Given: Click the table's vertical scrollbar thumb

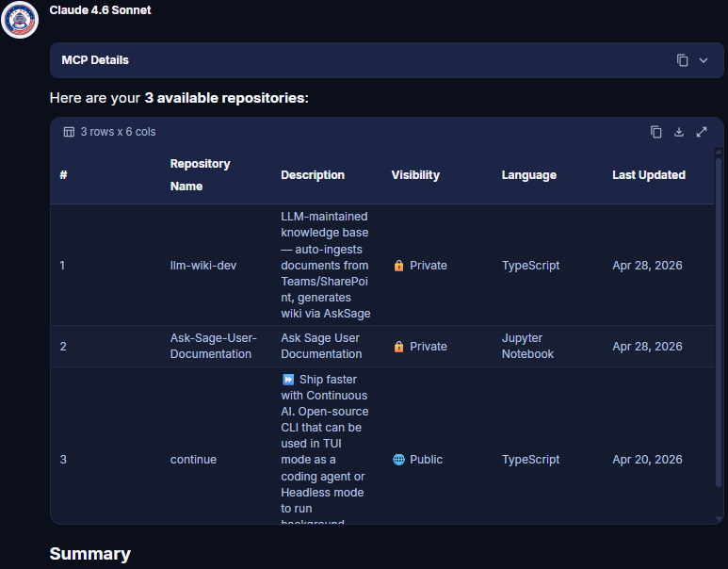Looking at the screenshot, I should click(719, 323).
